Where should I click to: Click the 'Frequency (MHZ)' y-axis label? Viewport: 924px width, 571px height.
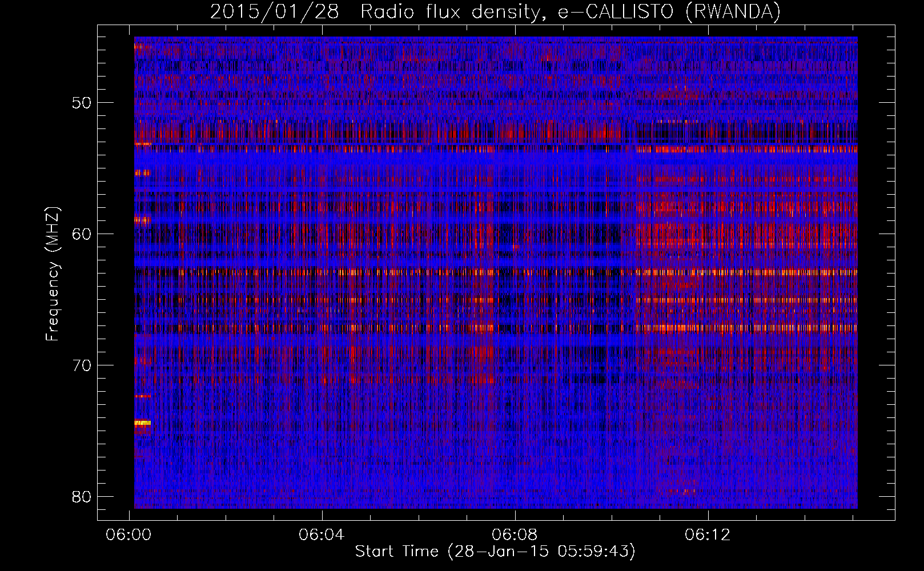click(53, 274)
